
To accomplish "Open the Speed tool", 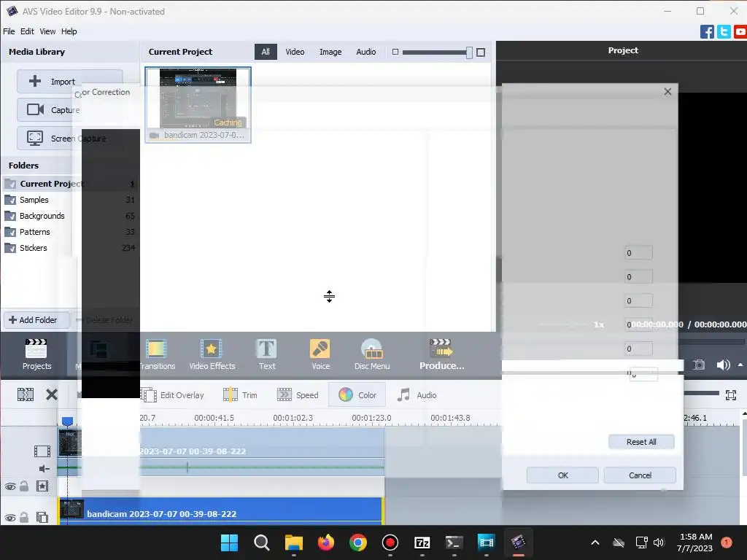I will tap(298, 394).
